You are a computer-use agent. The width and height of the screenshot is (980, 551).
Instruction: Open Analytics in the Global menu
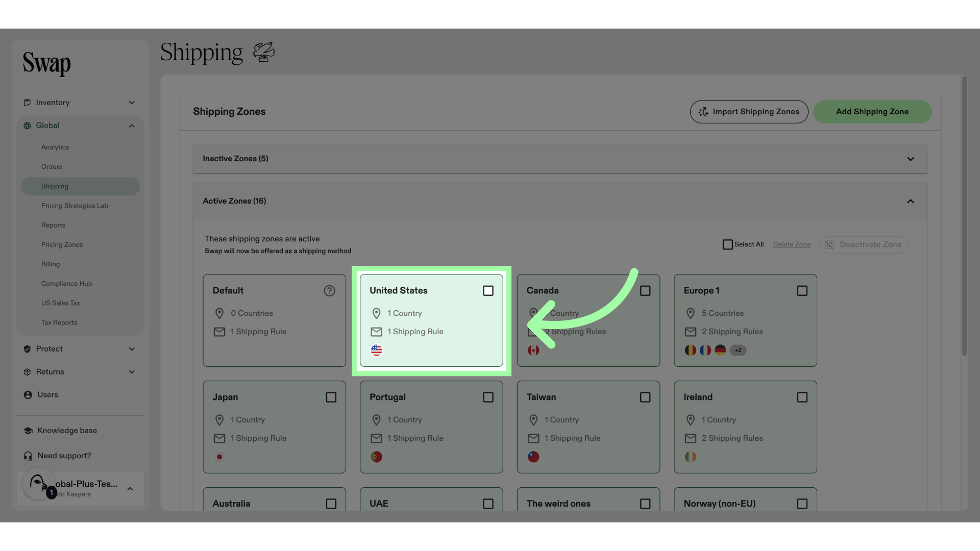tap(55, 147)
